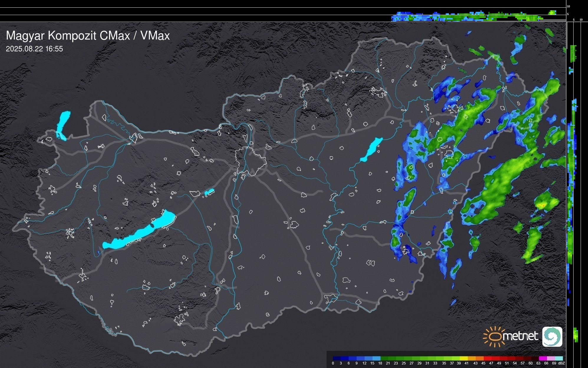Click the Magyar Kompozit CMax / VMax title
The height and width of the screenshot is (368, 588).
point(88,36)
